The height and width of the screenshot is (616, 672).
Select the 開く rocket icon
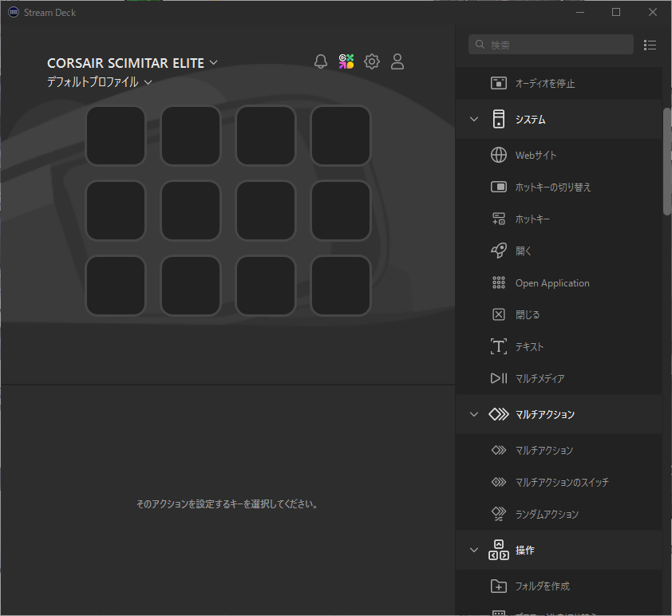[x=499, y=251]
